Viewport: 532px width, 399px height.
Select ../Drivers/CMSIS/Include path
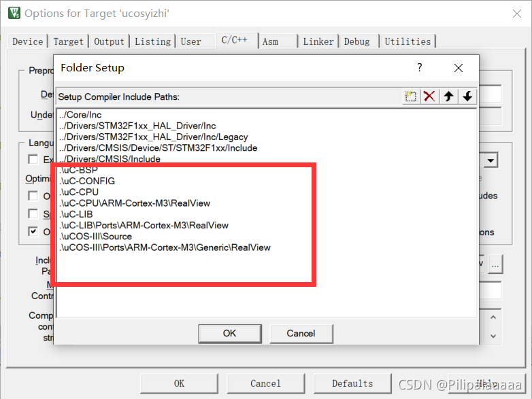pos(110,159)
